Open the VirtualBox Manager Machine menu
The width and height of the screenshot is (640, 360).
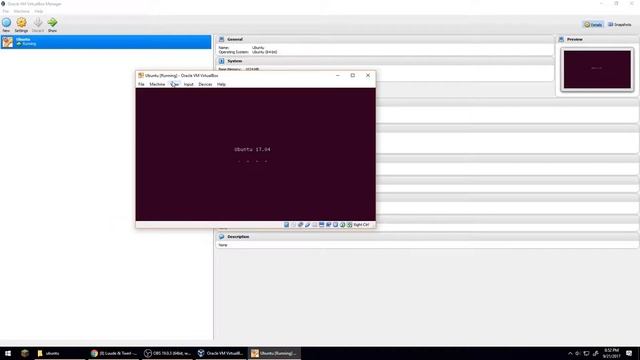click(x=21, y=11)
